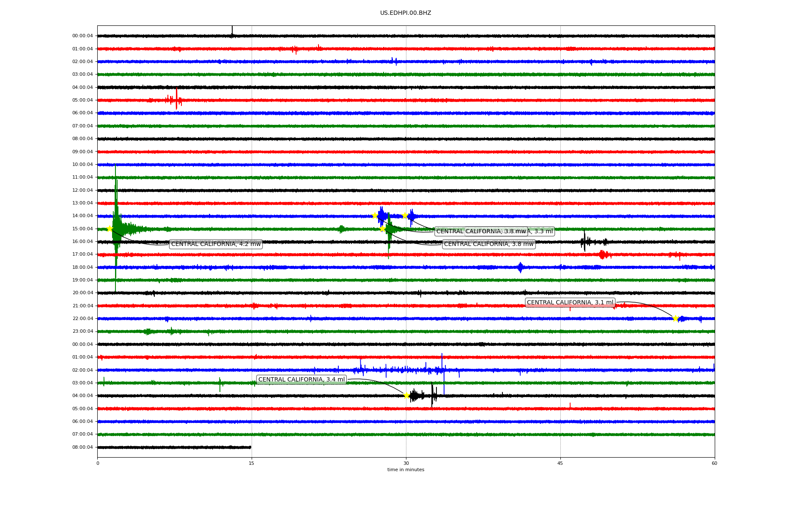The width and height of the screenshot is (812, 508).
Task: Click the star marker for the 4.2 mw event
Action: tap(110, 229)
